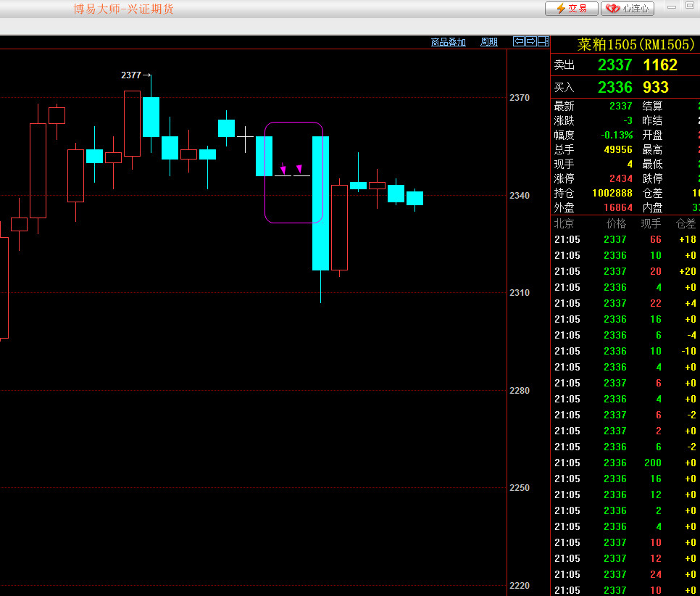Select the leftmost magenta arrow marker
The width and height of the screenshot is (700, 596).
[x=283, y=168]
